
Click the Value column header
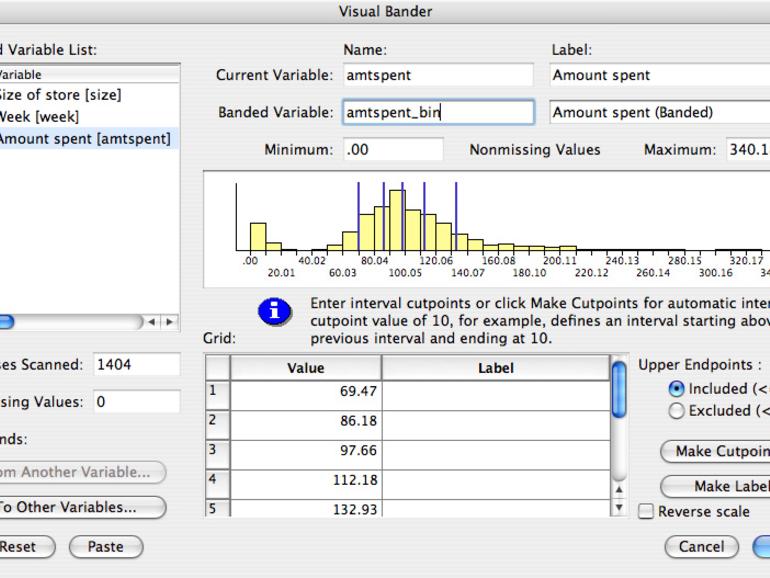306,368
